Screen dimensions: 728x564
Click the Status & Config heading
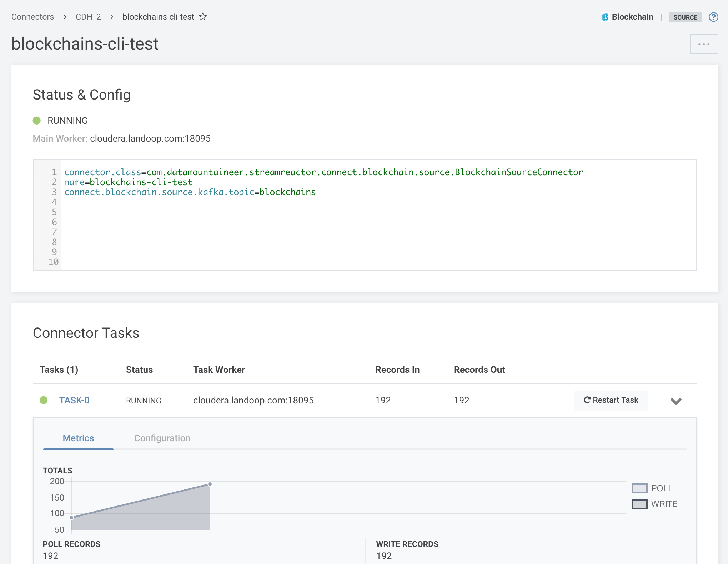pyautogui.click(x=82, y=95)
